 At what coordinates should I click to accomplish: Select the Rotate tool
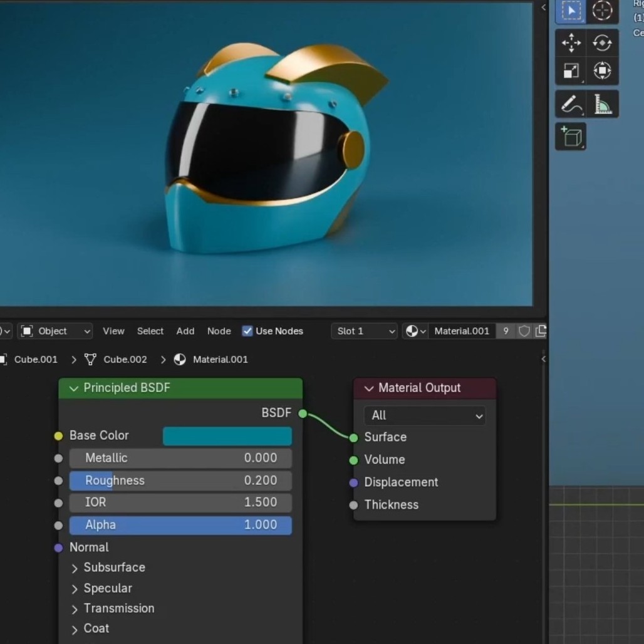click(x=602, y=43)
